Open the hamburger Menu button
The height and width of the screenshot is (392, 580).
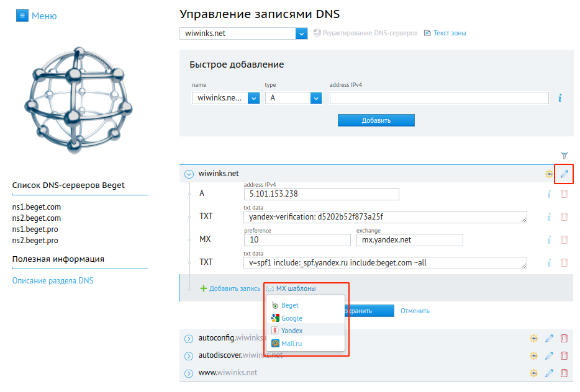click(x=23, y=16)
